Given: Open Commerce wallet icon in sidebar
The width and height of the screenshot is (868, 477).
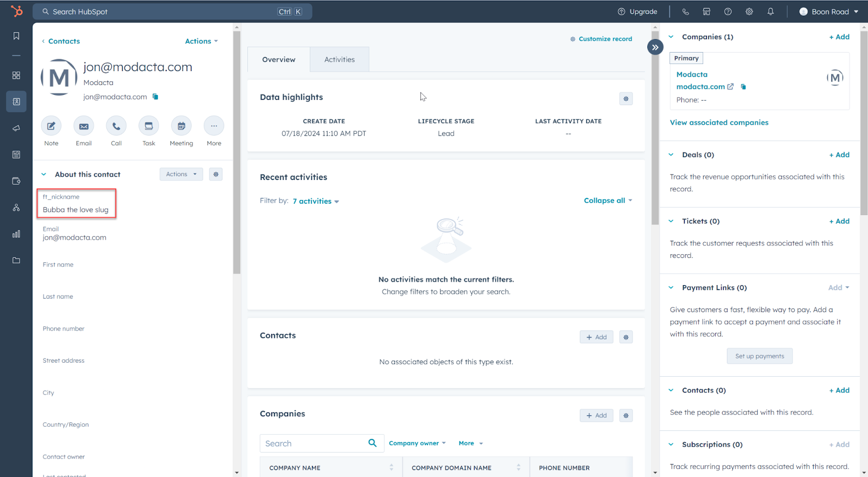Looking at the screenshot, I should (x=16, y=181).
